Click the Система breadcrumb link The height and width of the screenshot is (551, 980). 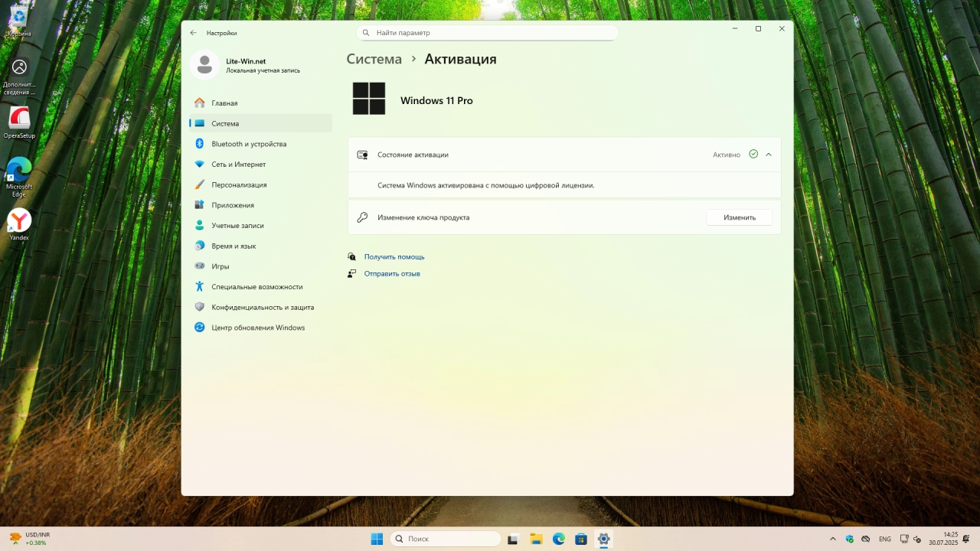pyautogui.click(x=374, y=59)
